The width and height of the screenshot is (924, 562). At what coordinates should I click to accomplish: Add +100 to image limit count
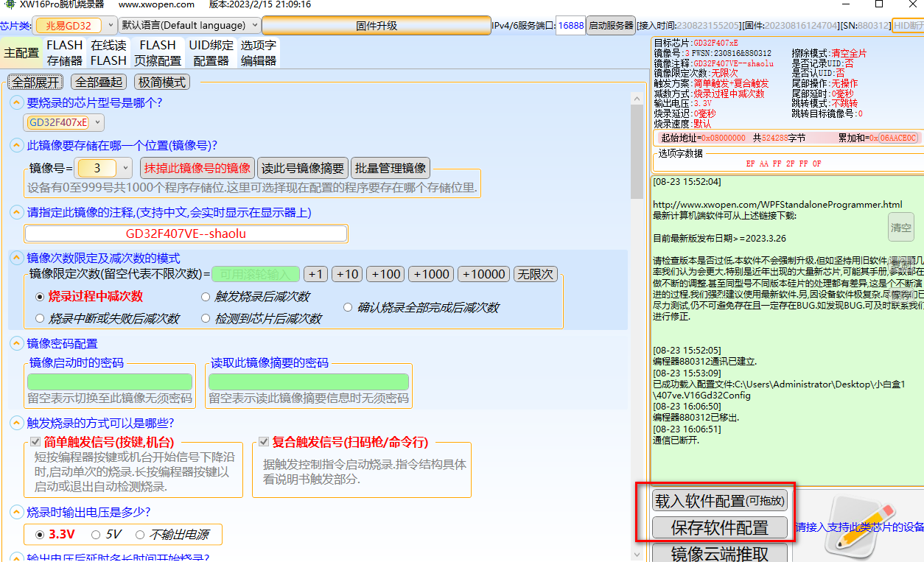[385, 274]
